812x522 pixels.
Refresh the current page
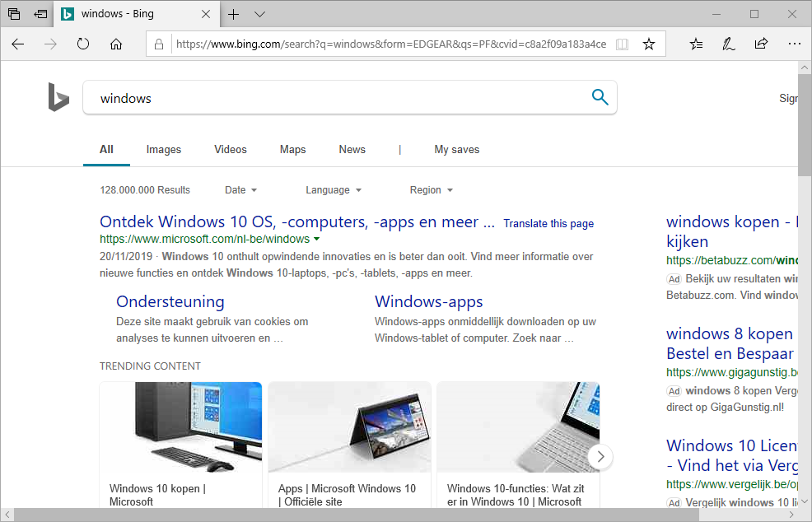[83, 44]
